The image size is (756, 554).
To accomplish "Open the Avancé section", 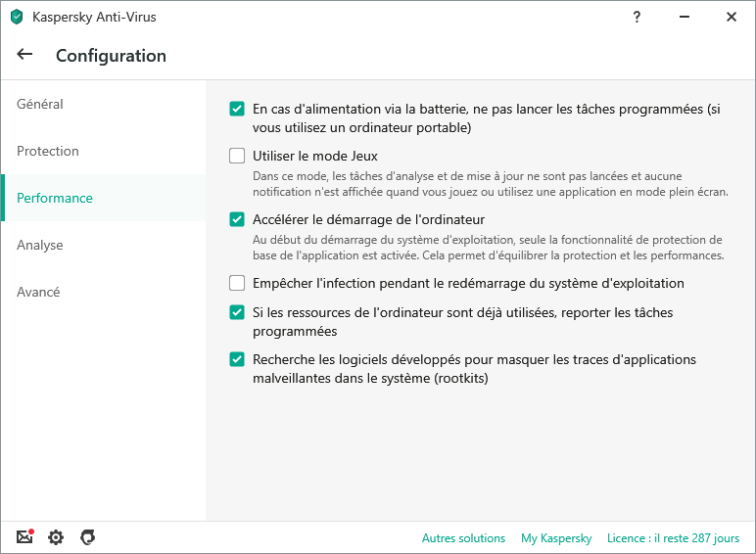I will point(38,292).
